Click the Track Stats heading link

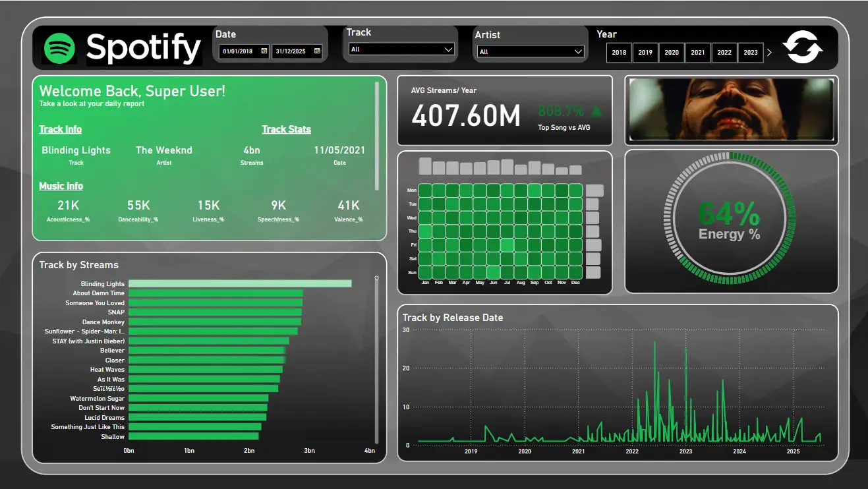(x=286, y=130)
